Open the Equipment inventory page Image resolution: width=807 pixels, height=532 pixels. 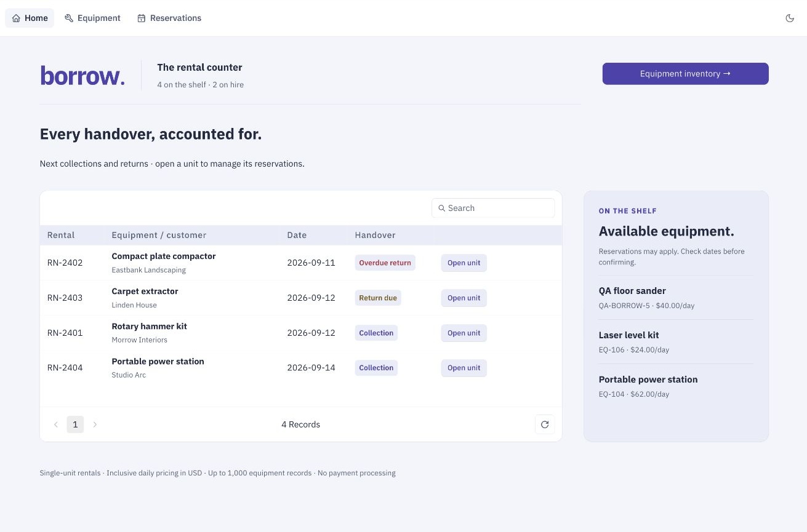pos(685,74)
